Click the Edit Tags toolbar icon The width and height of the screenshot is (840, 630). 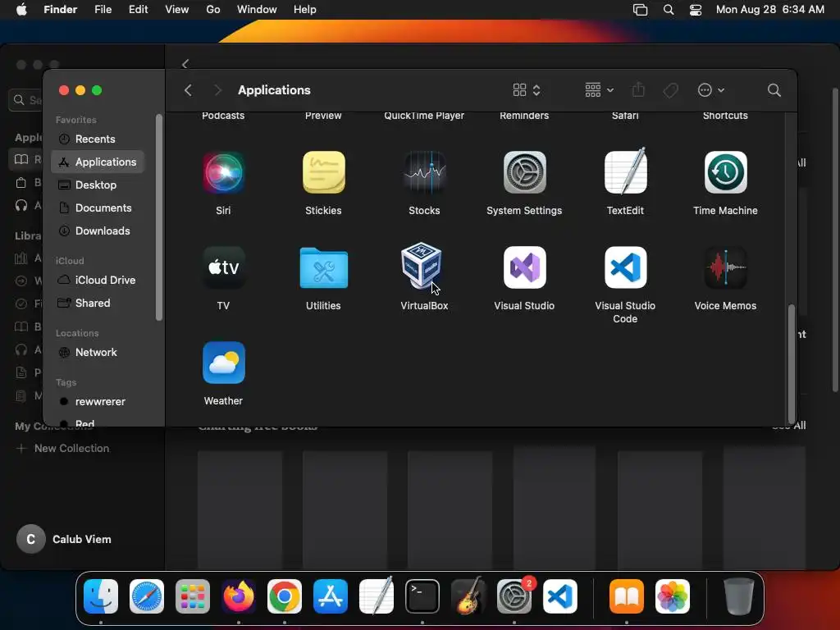pos(670,90)
